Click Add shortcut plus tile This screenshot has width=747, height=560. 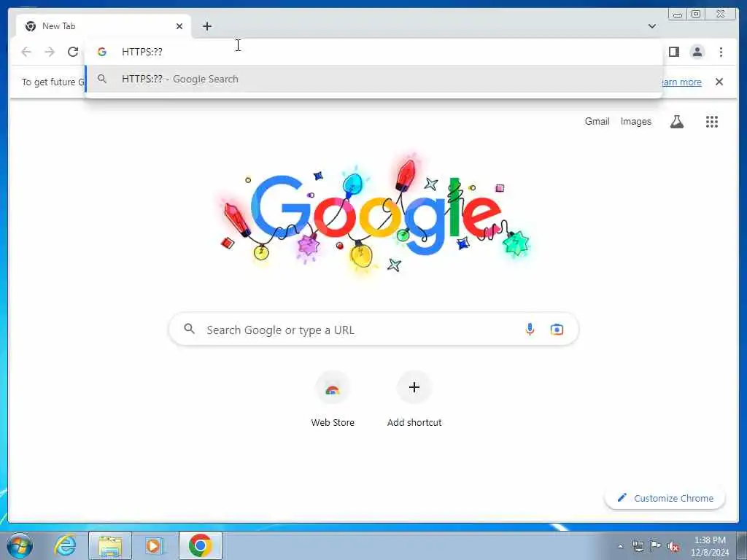point(414,400)
